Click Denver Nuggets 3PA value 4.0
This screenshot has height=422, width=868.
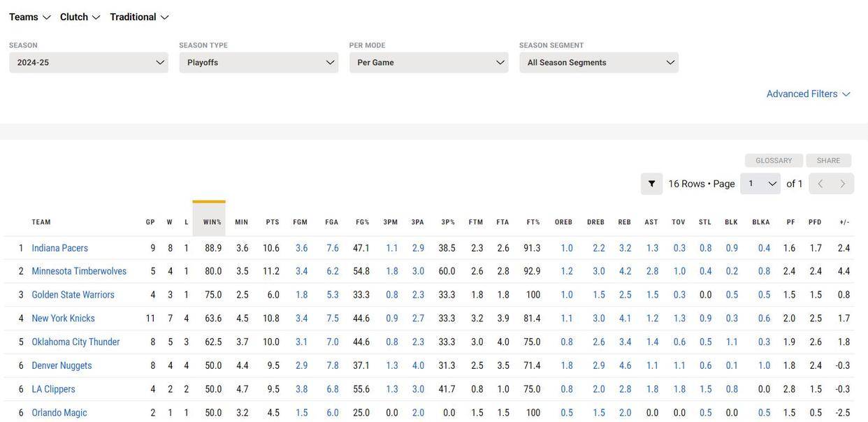[x=419, y=365]
